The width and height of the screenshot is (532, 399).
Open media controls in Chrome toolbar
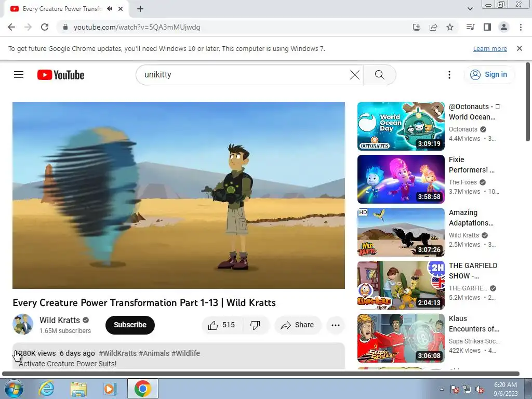click(470, 27)
